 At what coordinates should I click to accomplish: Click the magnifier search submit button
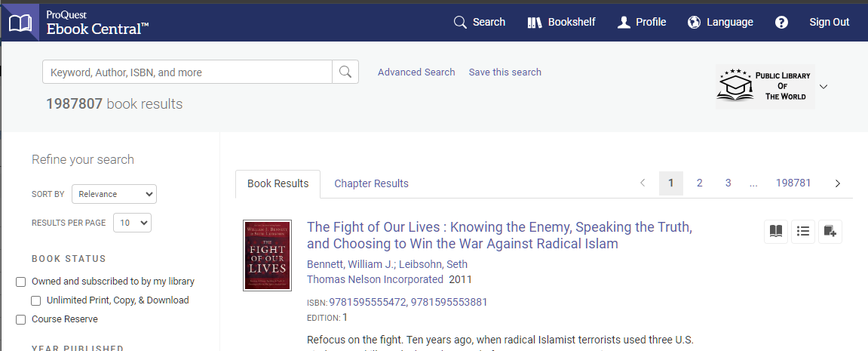[x=345, y=72]
